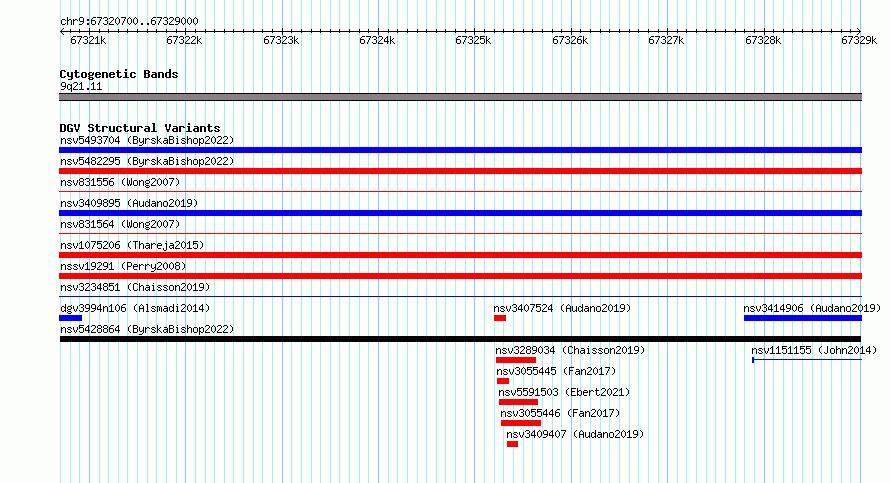Screen dimensions: 890x483
Task: Open nsv5591503 (Ebert2021) variant
Action: point(564,392)
